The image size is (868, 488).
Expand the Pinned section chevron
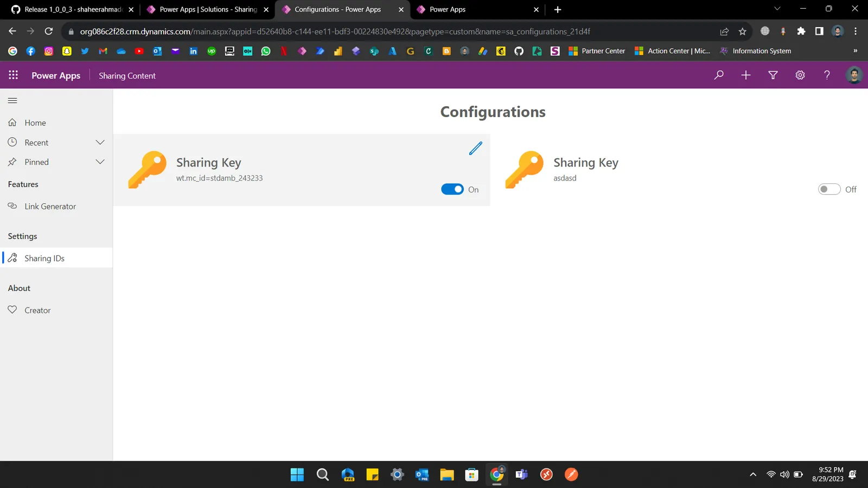(100, 162)
